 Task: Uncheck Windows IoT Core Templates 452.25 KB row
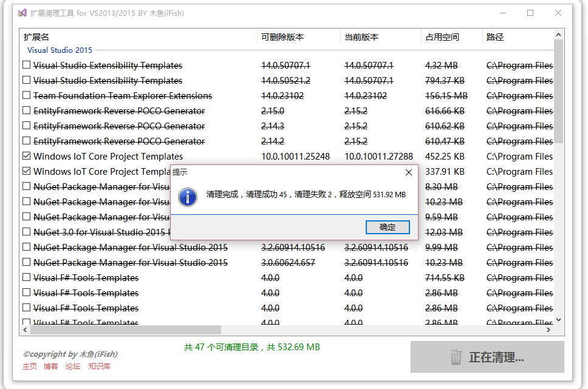click(x=26, y=156)
